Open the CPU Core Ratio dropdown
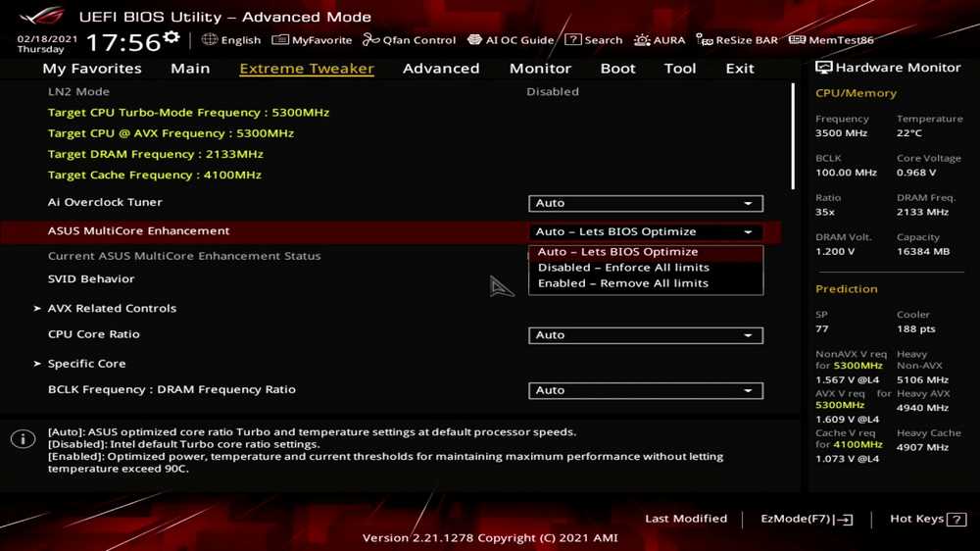 click(646, 335)
